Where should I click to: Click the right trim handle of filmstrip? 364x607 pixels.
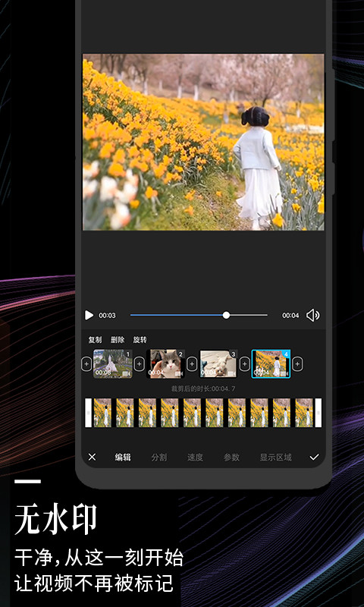click(318, 413)
